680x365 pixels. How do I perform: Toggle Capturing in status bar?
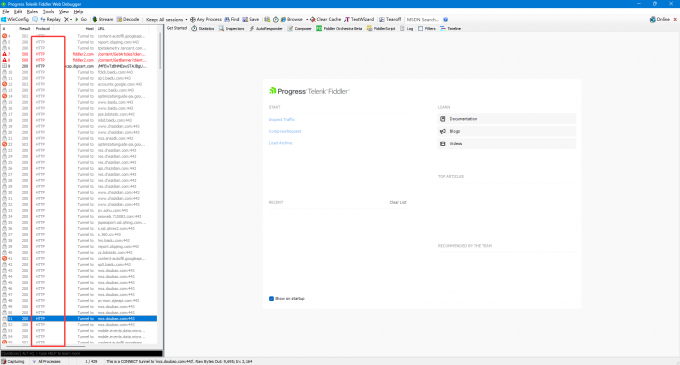[13, 362]
